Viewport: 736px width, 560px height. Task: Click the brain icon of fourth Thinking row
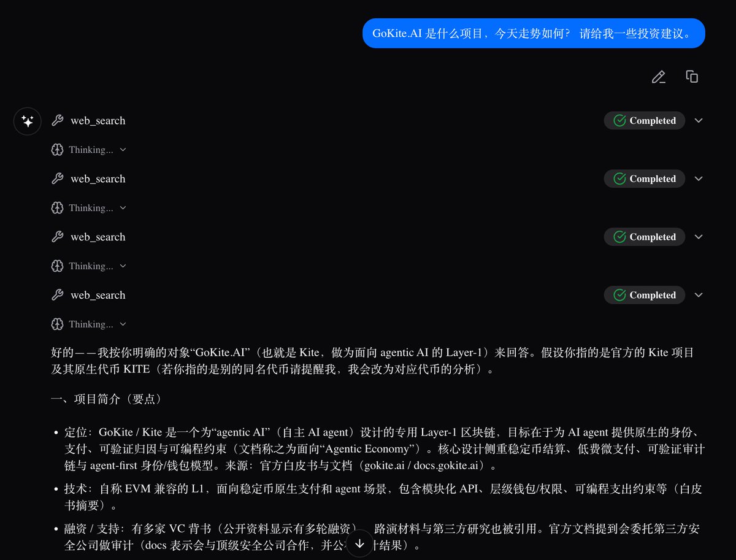coord(57,324)
